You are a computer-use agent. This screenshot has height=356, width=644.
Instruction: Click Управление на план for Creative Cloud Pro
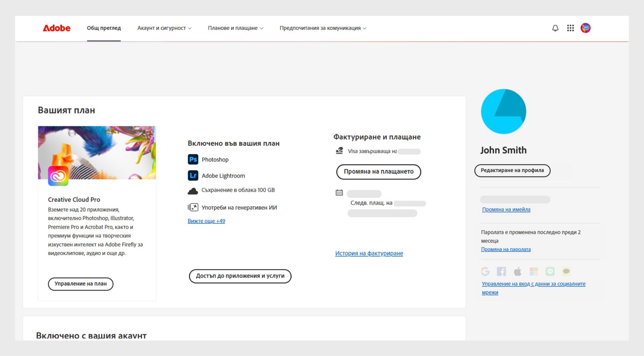[80, 284]
